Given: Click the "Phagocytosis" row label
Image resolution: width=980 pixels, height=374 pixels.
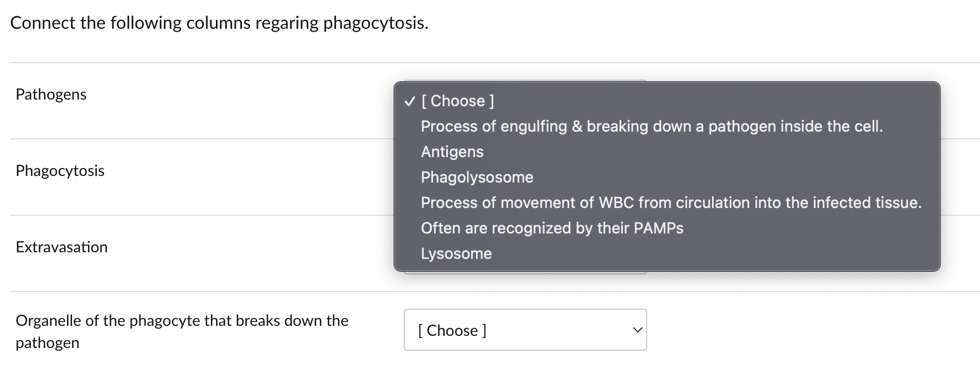Looking at the screenshot, I should pyautogui.click(x=60, y=171).
